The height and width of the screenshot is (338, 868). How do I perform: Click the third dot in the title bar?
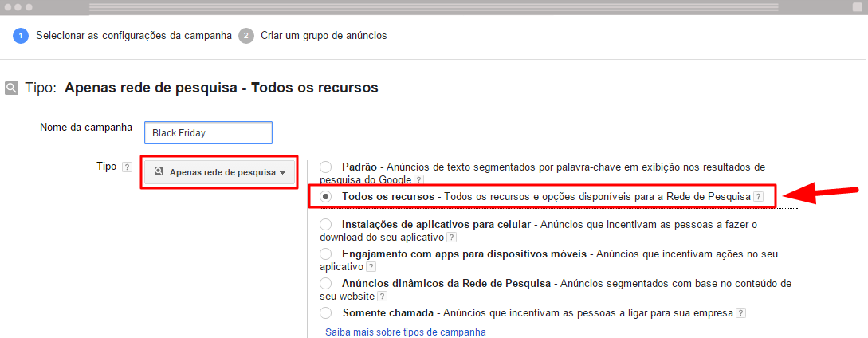[29, 7]
